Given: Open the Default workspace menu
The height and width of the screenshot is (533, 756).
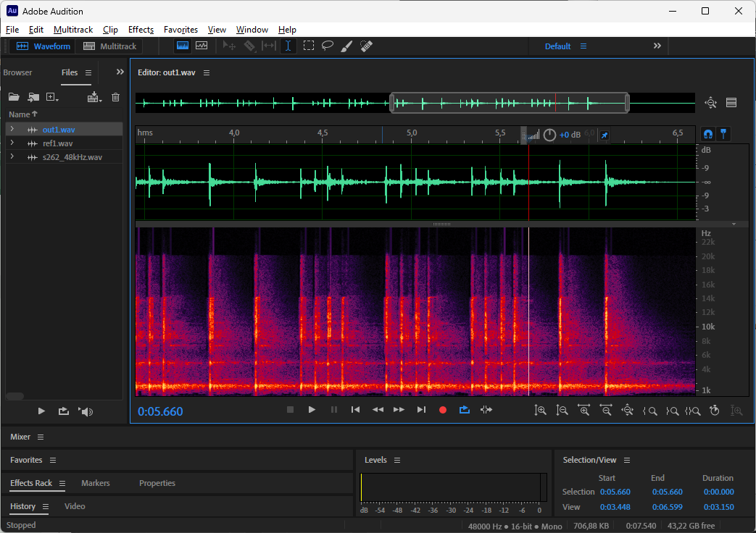Looking at the screenshot, I should click(x=583, y=46).
